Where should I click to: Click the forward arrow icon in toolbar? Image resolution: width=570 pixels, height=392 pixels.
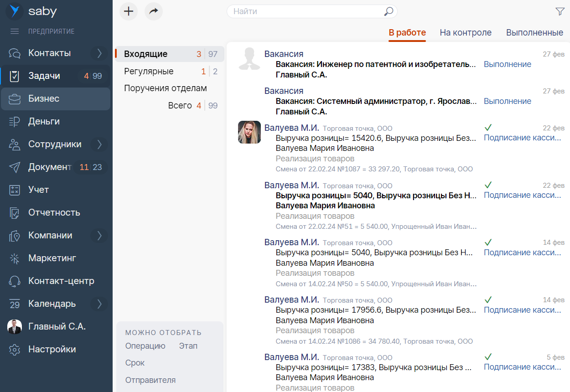coord(154,11)
